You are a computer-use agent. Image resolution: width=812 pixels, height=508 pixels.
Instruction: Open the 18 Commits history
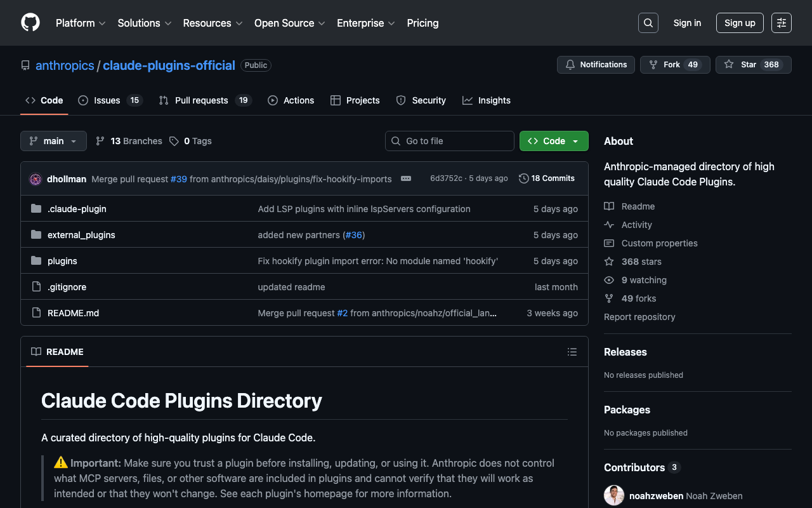pyautogui.click(x=546, y=178)
